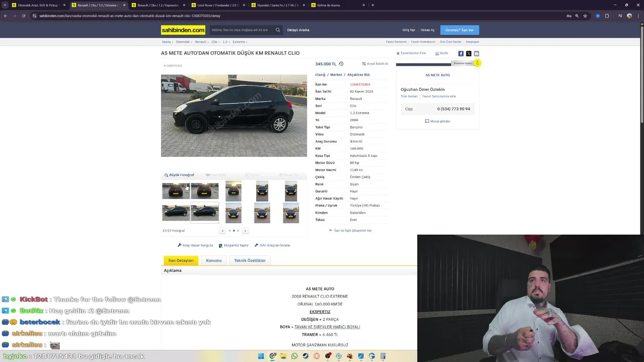This screenshot has height=362, width=644.
Task: Select the Konumu tab
Action: 214,260
